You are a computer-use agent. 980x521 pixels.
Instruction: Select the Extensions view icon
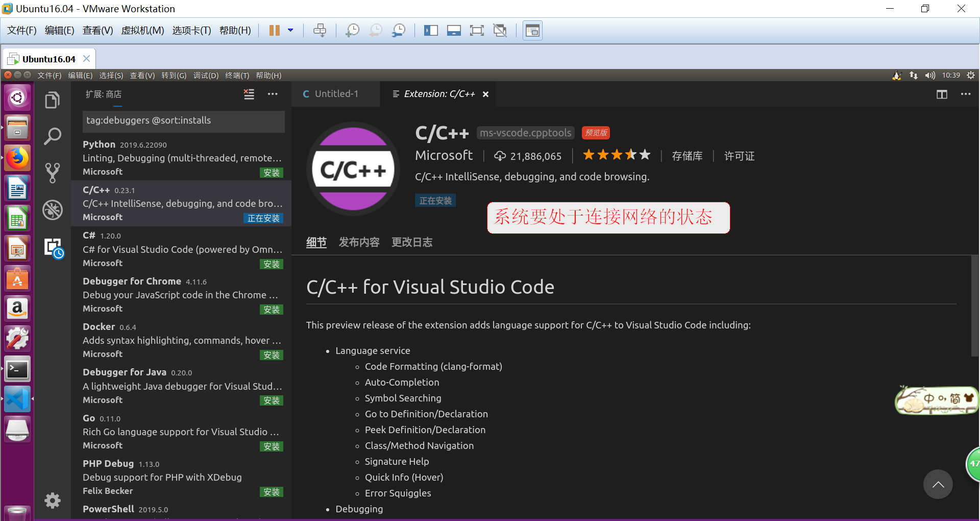coord(53,248)
